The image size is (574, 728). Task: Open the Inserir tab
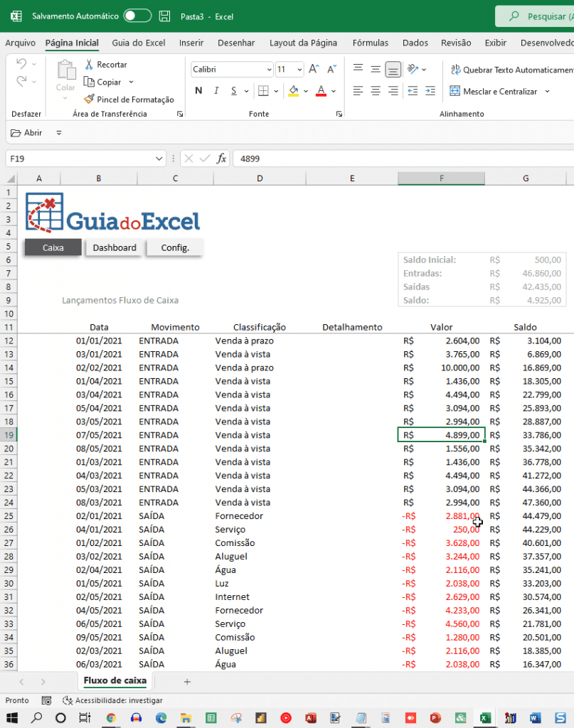click(x=191, y=43)
